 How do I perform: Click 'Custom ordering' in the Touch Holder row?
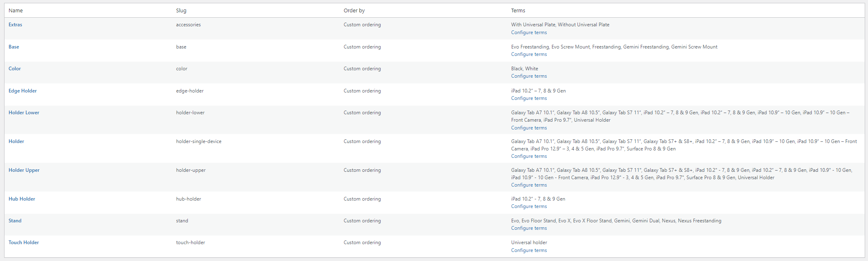(x=362, y=243)
